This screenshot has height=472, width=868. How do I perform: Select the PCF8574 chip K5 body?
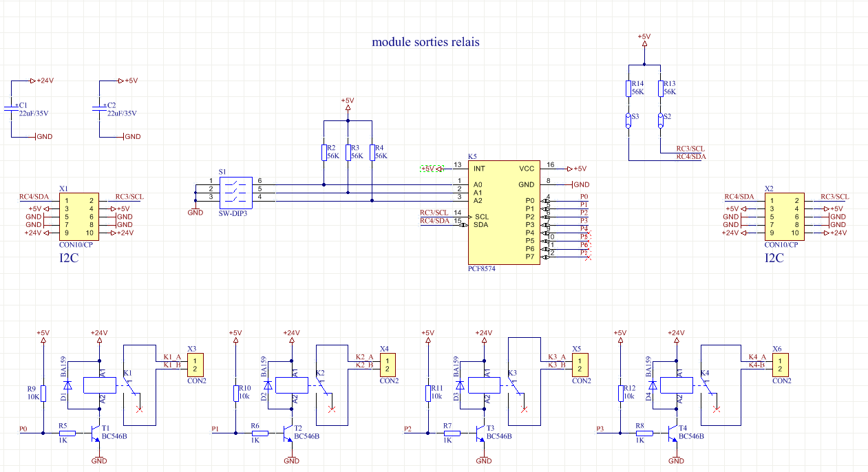pos(504,212)
